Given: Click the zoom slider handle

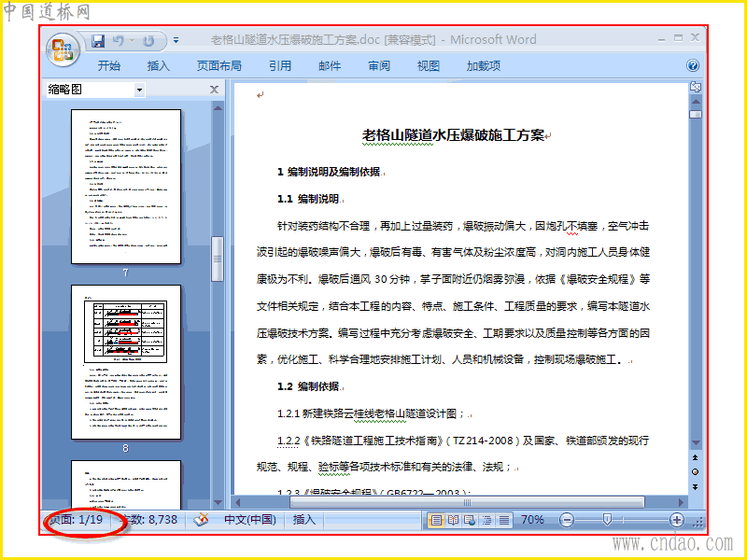Looking at the screenshot, I should pos(607,520).
